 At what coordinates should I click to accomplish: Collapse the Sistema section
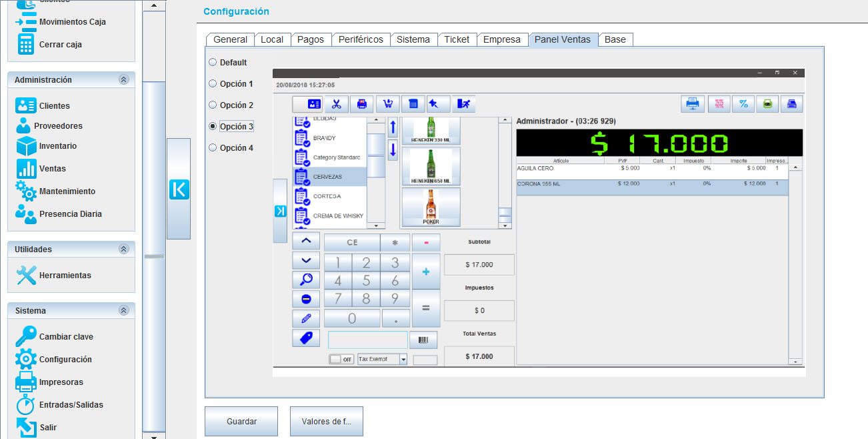pyautogui.click(x=123, y=310)
